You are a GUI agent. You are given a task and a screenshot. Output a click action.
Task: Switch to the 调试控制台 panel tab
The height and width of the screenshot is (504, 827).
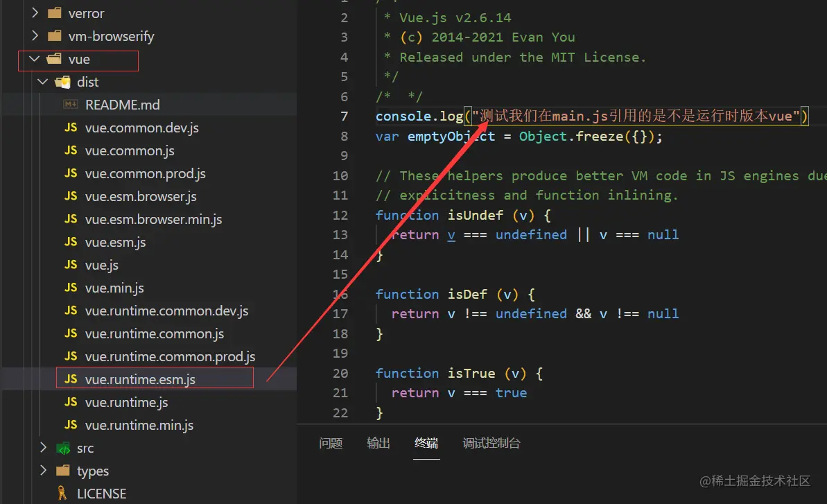[x=491, y=443]
